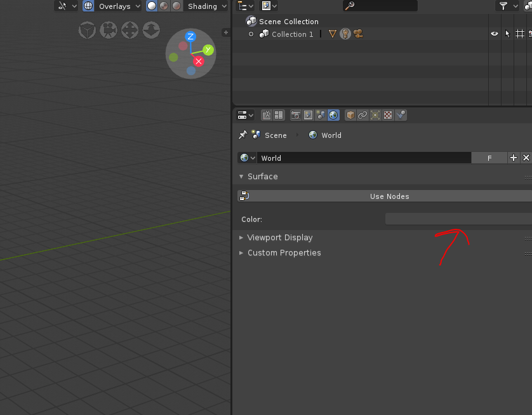This screenshot has width=532, height=415.
Task: Toggle Collection 1 viewport grid restriction
Action: [x=520, y=34]
